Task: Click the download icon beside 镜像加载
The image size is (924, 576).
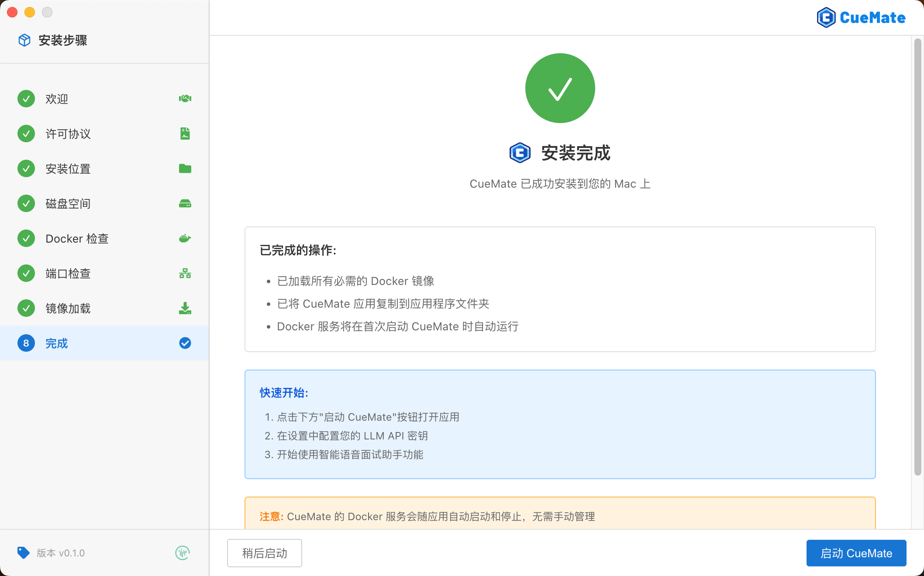Action: [185, 308]
